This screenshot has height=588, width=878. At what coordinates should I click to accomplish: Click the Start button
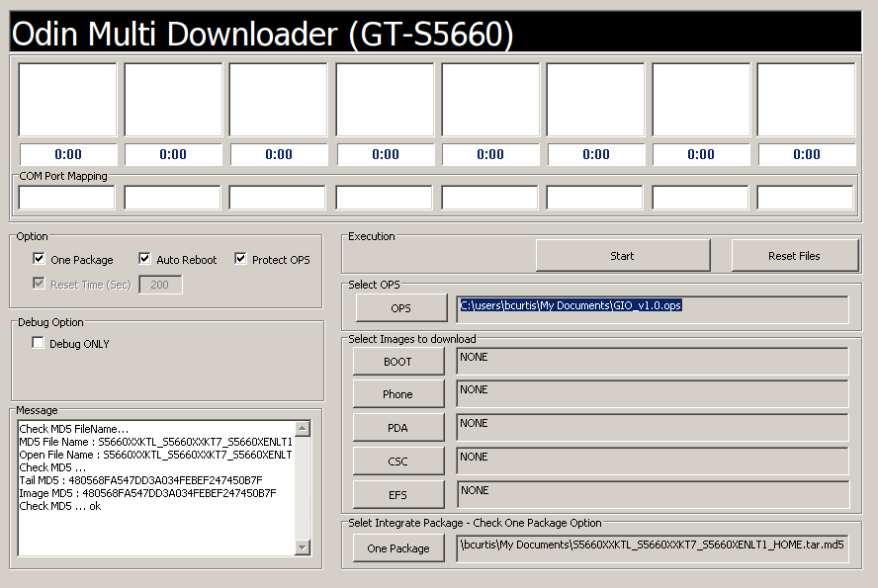point(622,256)
